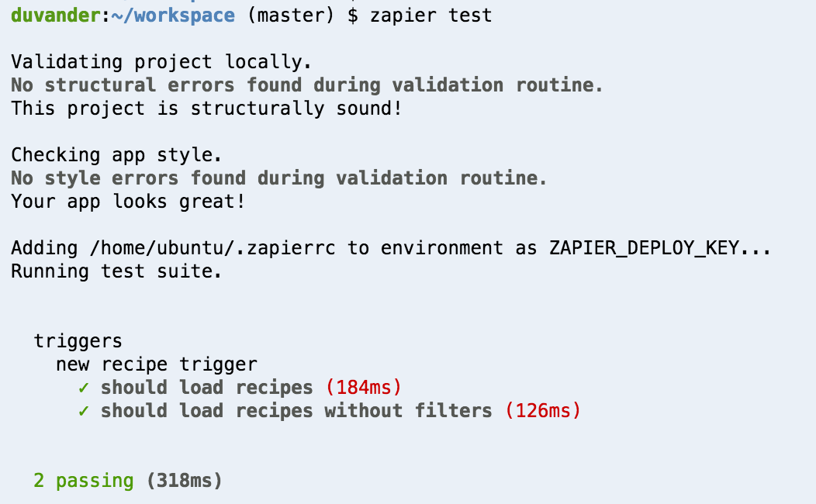
Task: Click the 'Checking app style.' line
Action: click(x=116, y=155)
